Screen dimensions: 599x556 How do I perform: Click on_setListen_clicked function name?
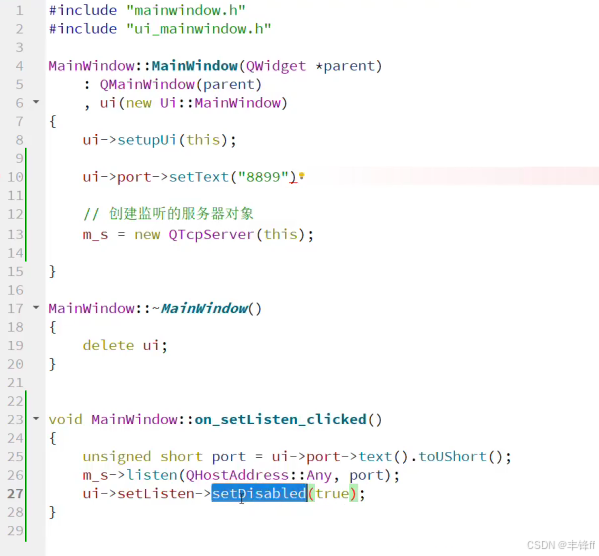coord(280,420)
